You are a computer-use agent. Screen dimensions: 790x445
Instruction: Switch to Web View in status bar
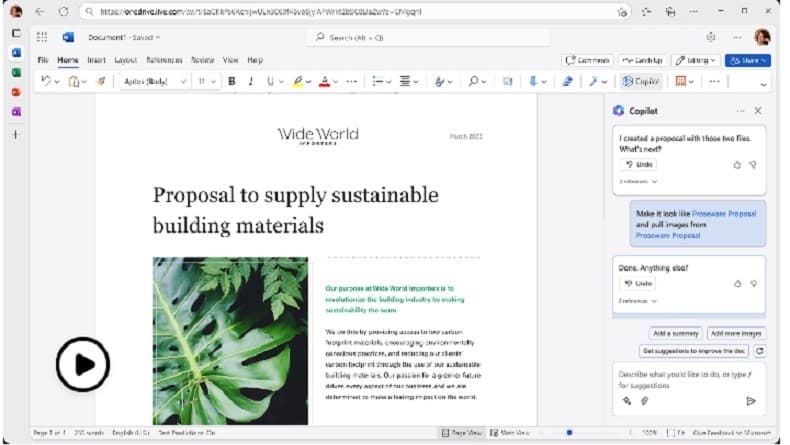click(x=509, y=432)
